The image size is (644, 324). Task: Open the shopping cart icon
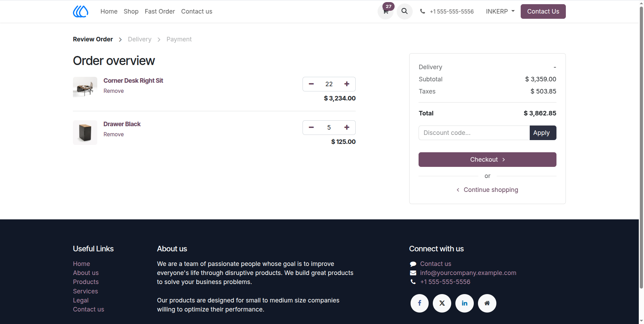(x=386, y=11)
